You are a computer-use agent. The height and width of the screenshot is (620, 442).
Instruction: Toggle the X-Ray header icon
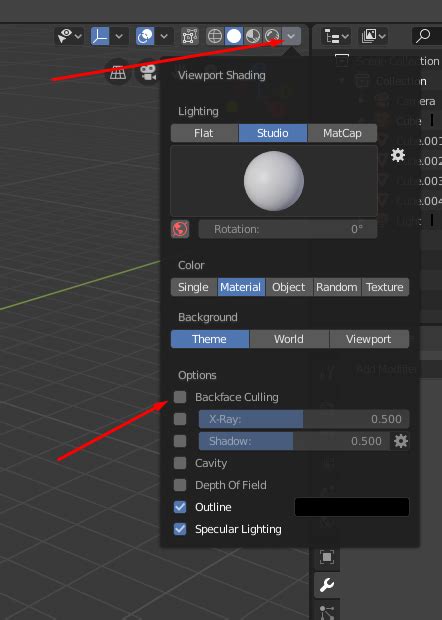coord(189,36)
